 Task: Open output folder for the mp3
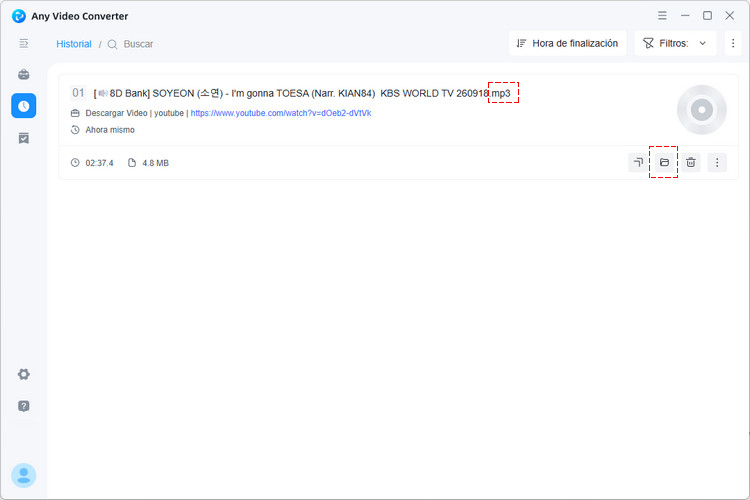664,163
